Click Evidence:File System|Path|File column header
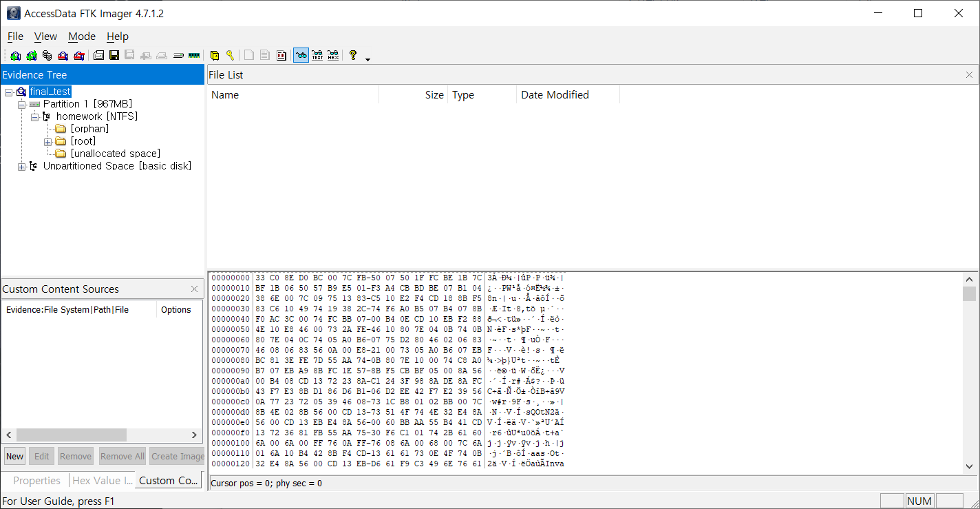Viewport: 980px width, 509px height. pos(79,310)
